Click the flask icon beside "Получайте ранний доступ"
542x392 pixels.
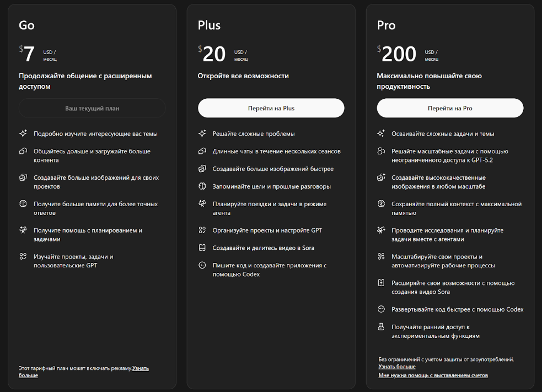(x=381, y=327)
